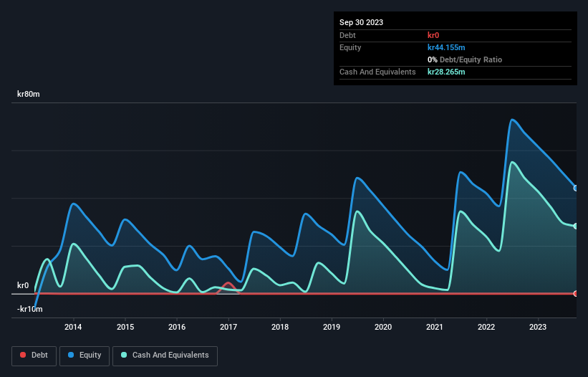Viewport: 588px width, 377px height.
Task: Select the Cash And Equivalents endpoint marker
Action: pyautogui.click(x=576, y=226)
